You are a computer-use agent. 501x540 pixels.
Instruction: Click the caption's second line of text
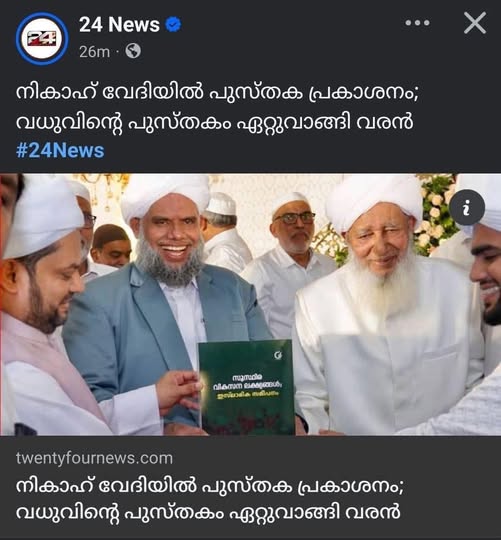click(214, 123)
